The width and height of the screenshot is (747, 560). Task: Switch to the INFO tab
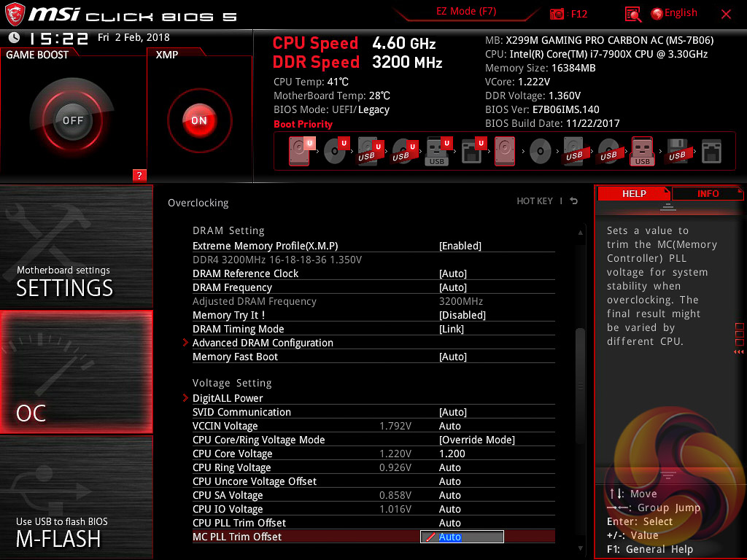pos(708,193)
